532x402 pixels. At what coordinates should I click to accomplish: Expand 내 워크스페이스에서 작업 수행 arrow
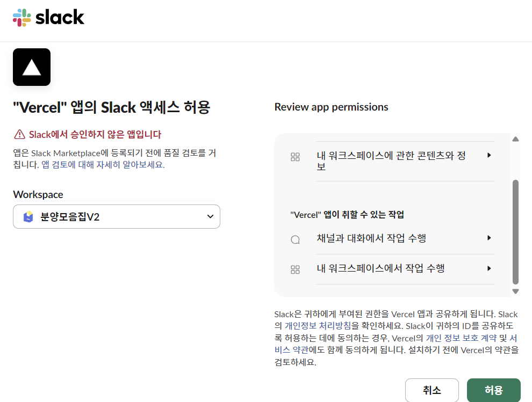pos(489,268)
